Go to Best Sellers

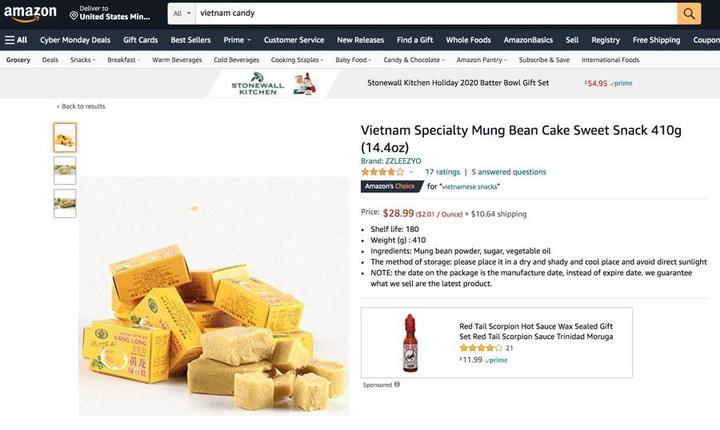pyautogui.click(x=190, y=40)
